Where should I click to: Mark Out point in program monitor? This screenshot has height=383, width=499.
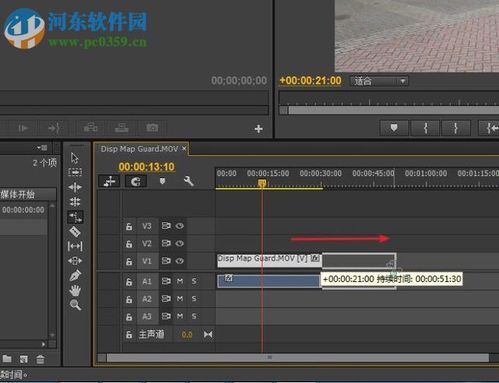(x=456, y=128)
